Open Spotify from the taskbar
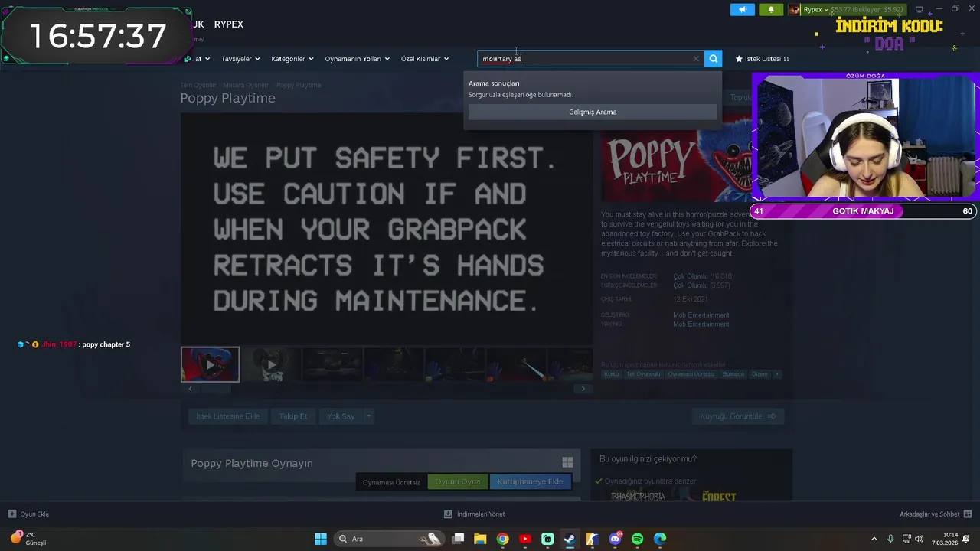The width and height of the screenshot is (980, 551). click(x=638, y=539)
